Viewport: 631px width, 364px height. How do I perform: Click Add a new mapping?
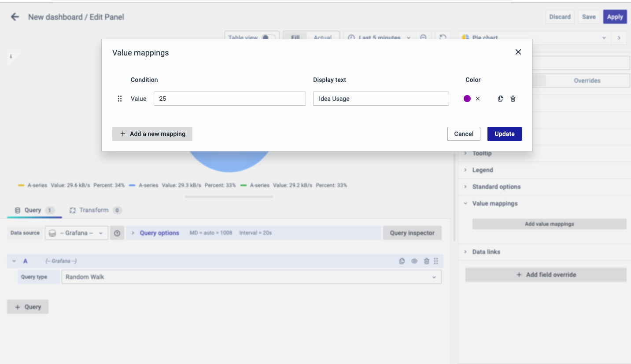tap(152, 134)
